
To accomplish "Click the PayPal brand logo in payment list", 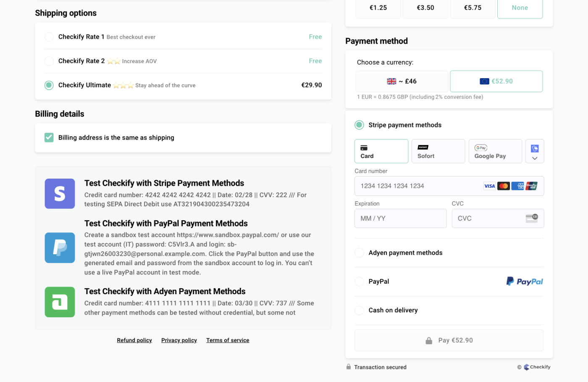I will pos(524,281).
